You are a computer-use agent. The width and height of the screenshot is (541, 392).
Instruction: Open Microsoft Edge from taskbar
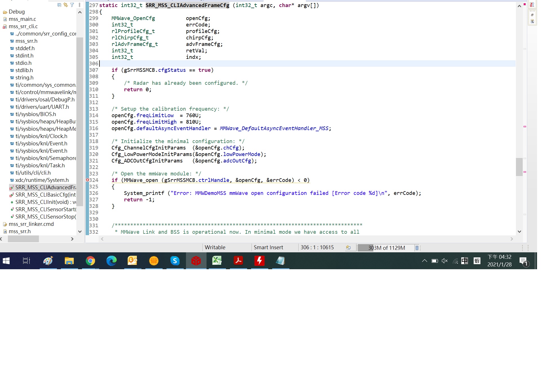[x=112, y=261]
